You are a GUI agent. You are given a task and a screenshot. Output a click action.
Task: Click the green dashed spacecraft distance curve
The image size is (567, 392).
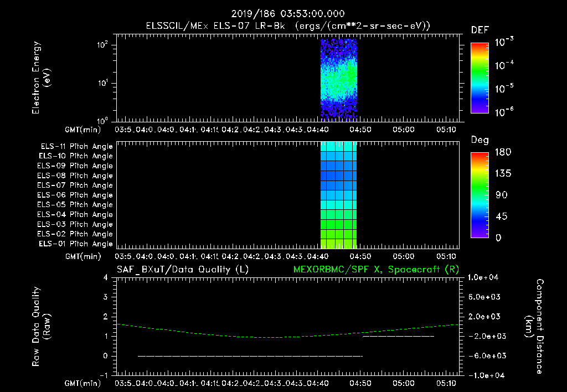pos(288,337)
